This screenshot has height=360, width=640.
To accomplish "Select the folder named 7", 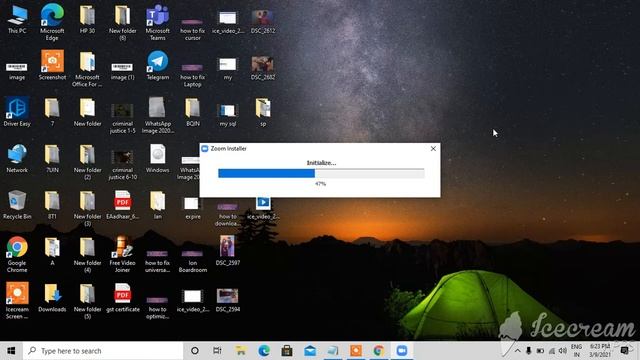I will pyautogui.click(x=52, y=112).
